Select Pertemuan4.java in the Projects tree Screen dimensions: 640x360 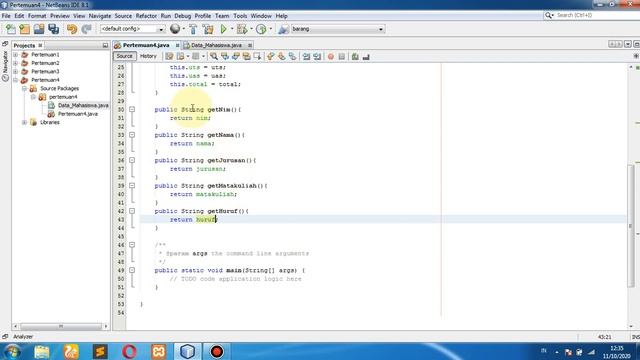pos(78,114)
